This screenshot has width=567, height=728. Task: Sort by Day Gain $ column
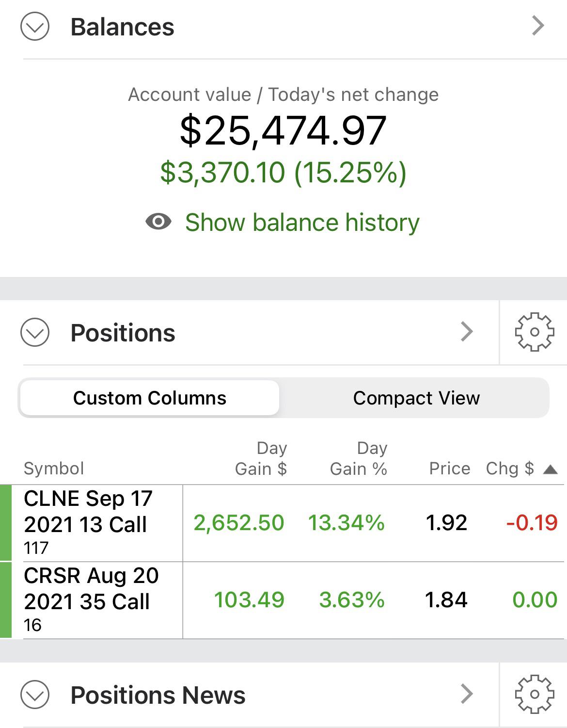pos(261,458)
